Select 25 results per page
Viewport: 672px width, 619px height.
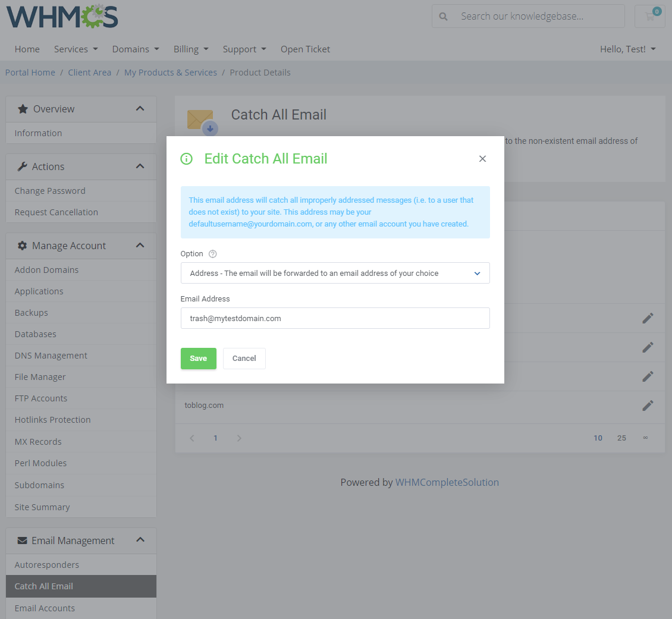tap(621, 438)
